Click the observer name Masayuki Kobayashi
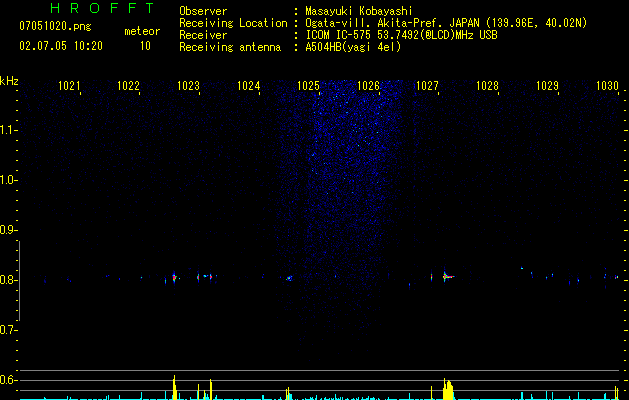 click(359, 11)
